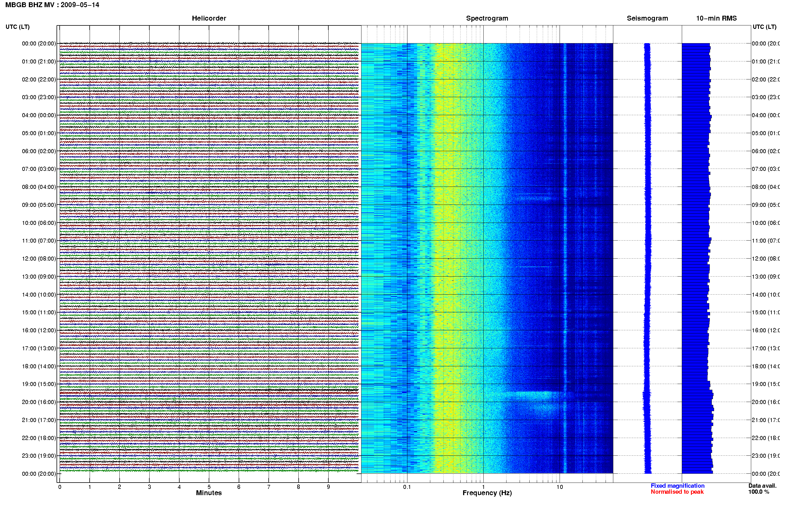Click minute tick 4 on the helicorder axis
The image size is (812, 508).
point(179,487)
